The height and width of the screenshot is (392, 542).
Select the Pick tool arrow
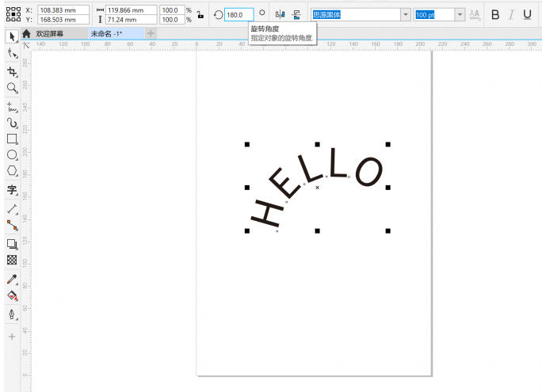click(x=12, y=36)
